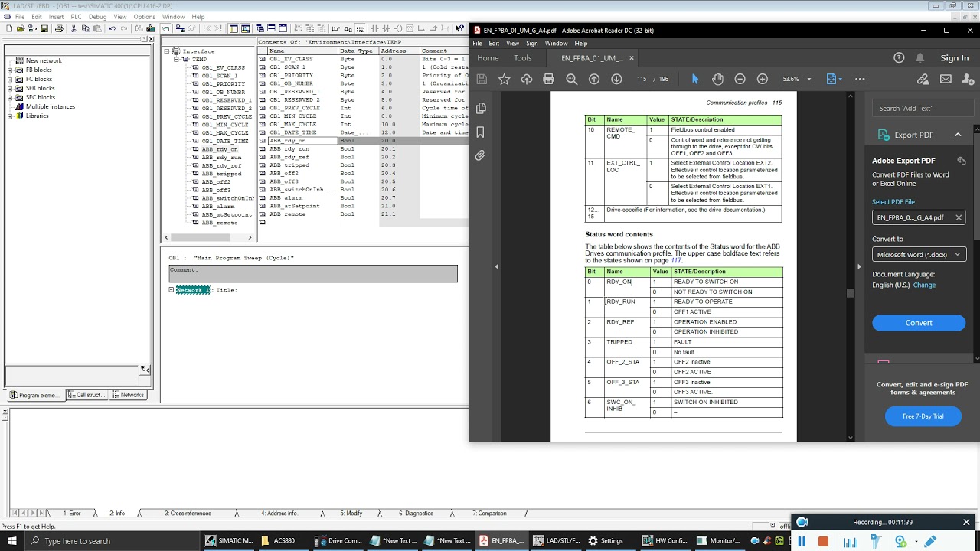Expand the Libraries tree node
This screenshot has width=980, height=551.
10,116
